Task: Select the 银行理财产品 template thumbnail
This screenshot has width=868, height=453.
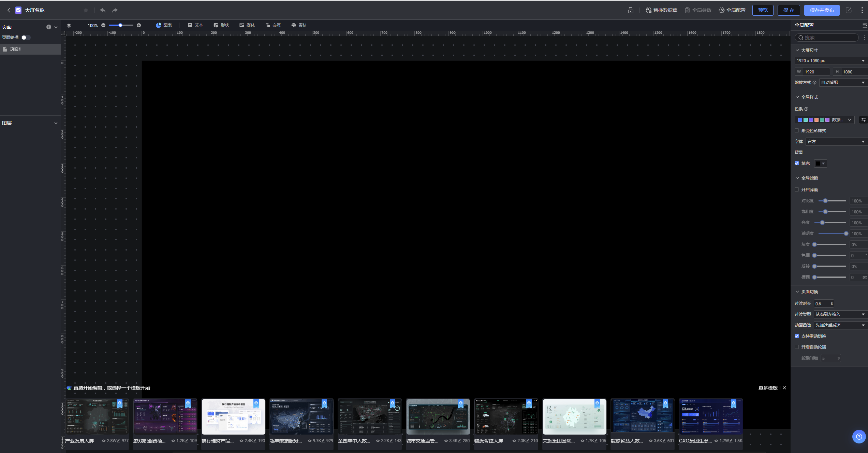Action: (233, 416)
